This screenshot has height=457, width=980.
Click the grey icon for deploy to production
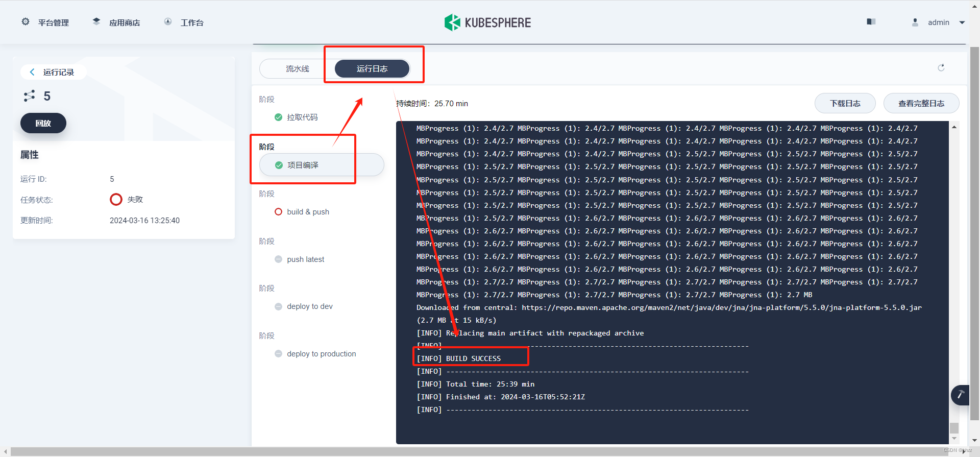(278, 354)
